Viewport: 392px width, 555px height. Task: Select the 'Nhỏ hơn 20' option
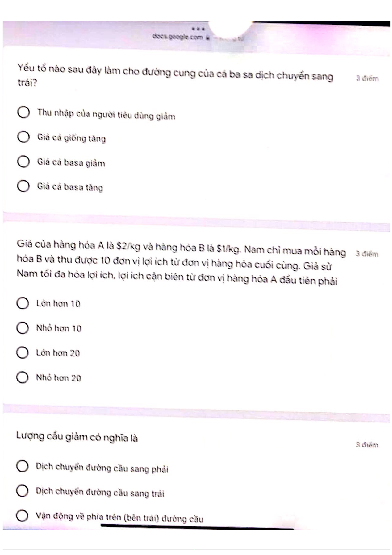tap(22, 377)
